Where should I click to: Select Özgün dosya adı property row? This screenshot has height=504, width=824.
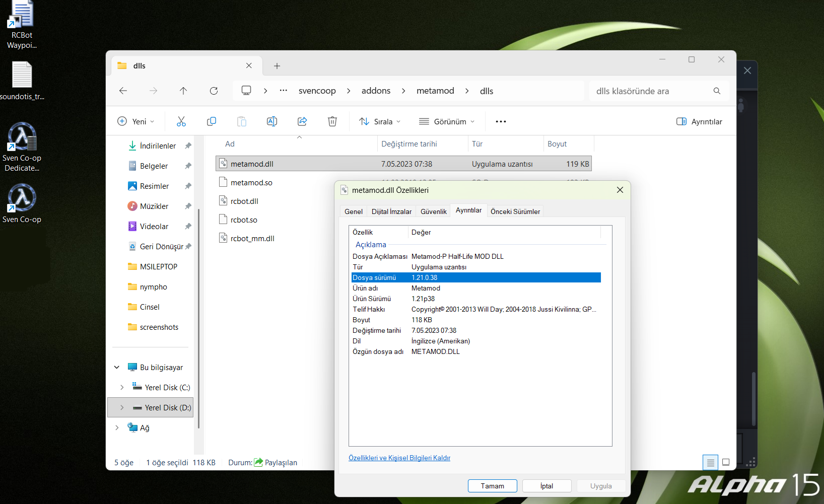[x=476, y=351]
